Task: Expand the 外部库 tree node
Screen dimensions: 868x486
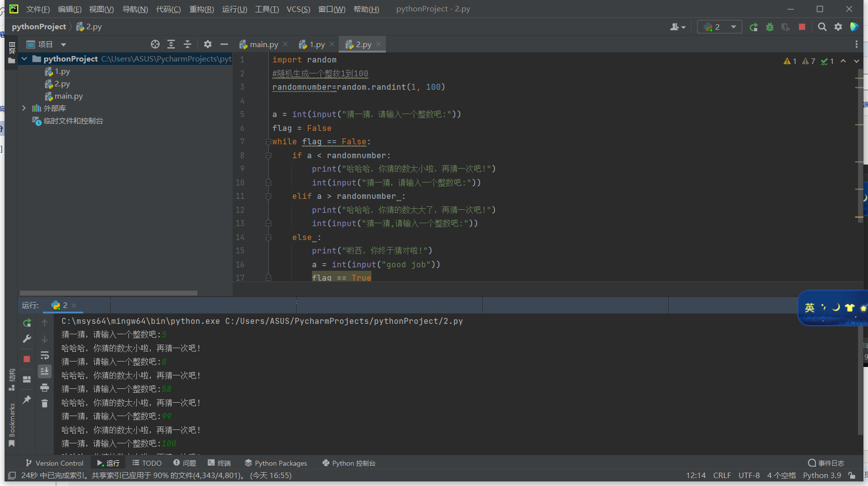Action: [24, 108]
